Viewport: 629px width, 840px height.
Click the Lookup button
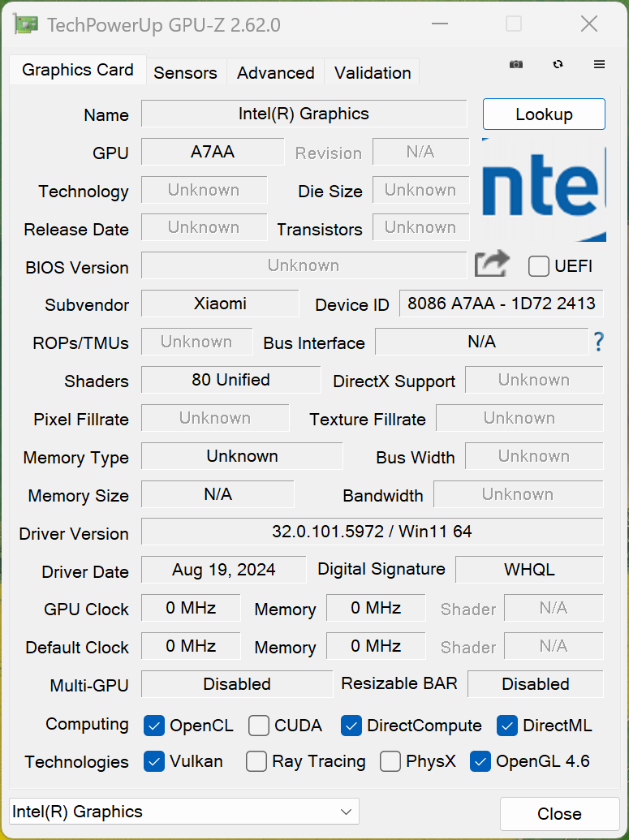click(x=544, y=114)
